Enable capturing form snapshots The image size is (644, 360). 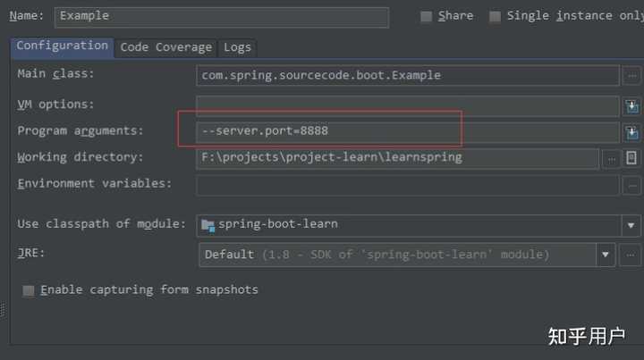click(29, 290)
